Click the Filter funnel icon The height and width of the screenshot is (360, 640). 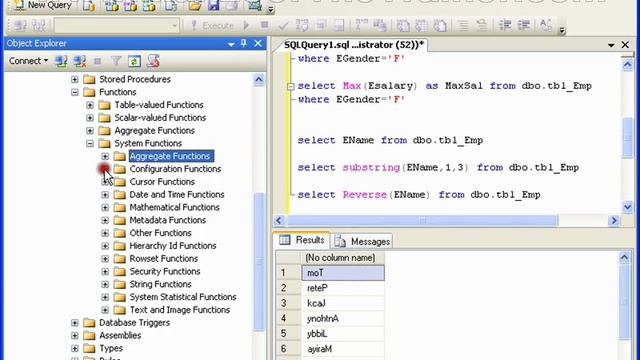point(116,61)
